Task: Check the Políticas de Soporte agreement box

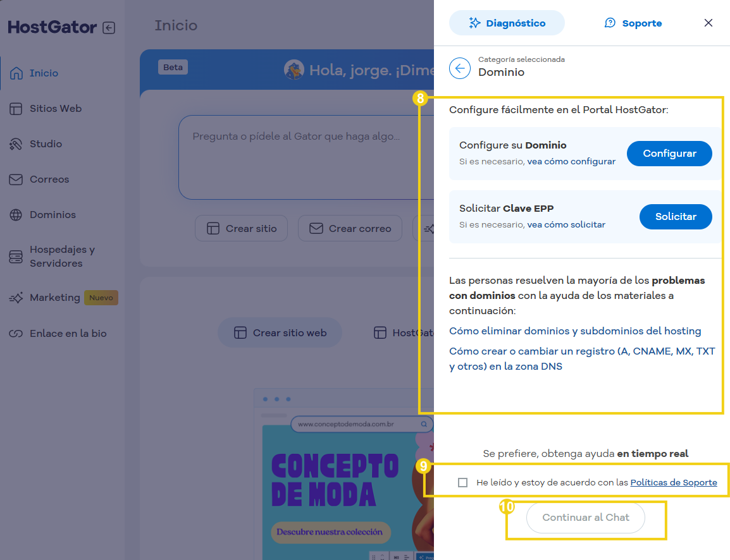Action: [463, 483]
